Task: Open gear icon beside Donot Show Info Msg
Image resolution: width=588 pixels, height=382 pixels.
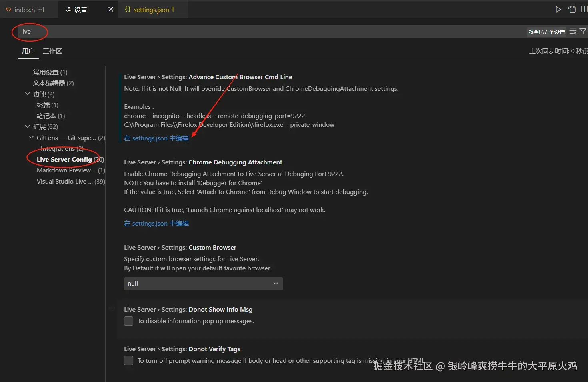Action: (x=112, y=308)
